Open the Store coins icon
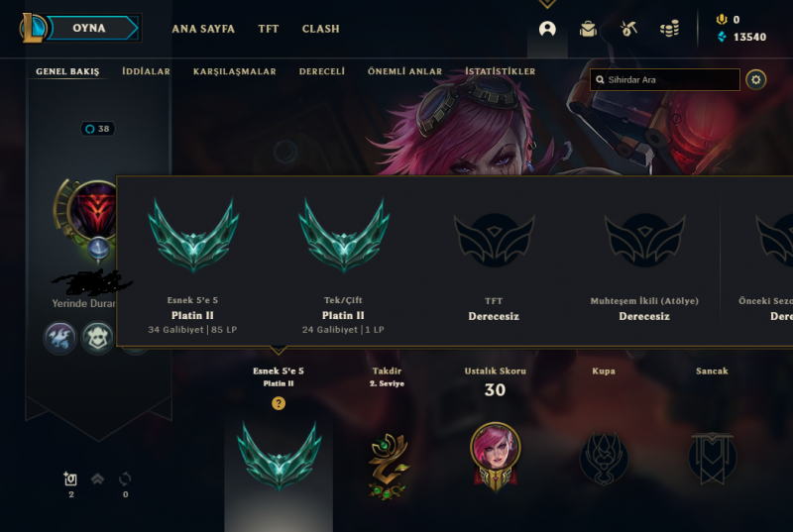This screenshot has height=532, width=793. pos(670,30)
